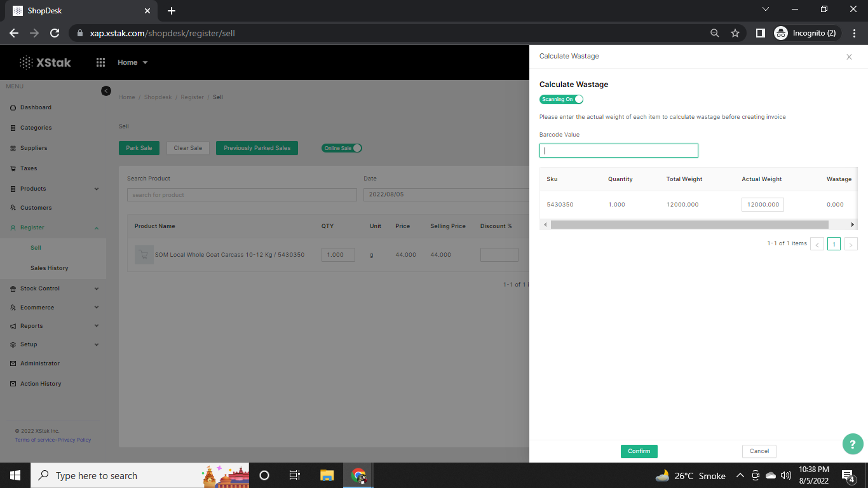Reload the page using the refresh icon
Image resolution: width=868 pixels, height=488 pixels.
[55, 33]
